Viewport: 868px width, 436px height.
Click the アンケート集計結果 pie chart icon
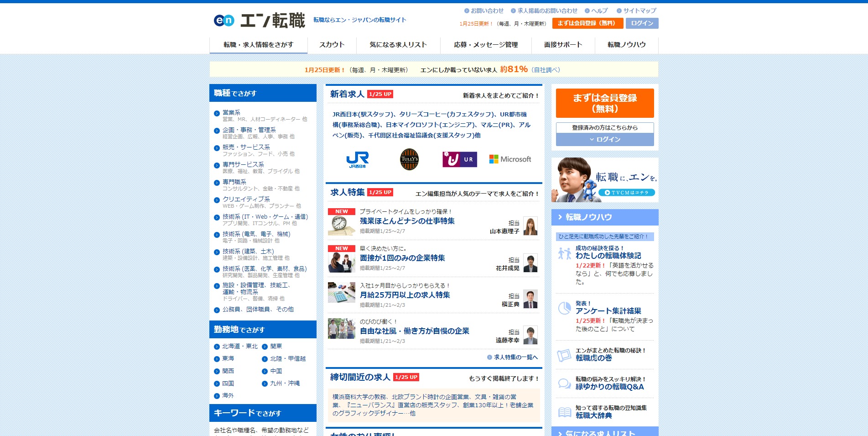tap(565, 308)
